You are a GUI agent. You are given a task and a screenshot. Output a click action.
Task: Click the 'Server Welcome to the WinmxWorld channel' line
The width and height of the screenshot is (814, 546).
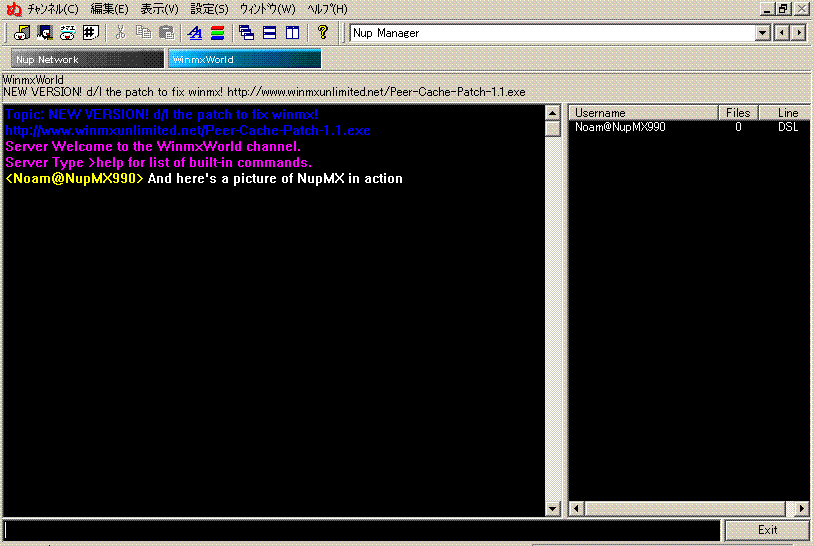153,146
